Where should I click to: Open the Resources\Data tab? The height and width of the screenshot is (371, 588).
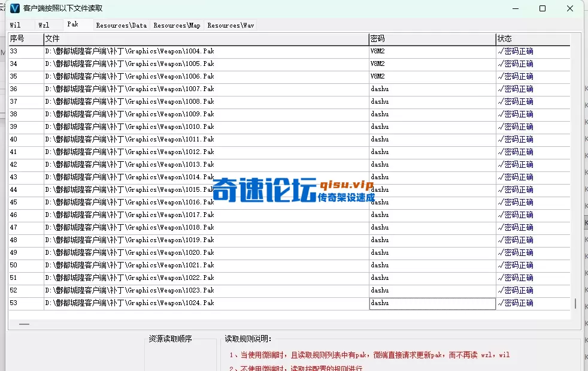(122, 25)
